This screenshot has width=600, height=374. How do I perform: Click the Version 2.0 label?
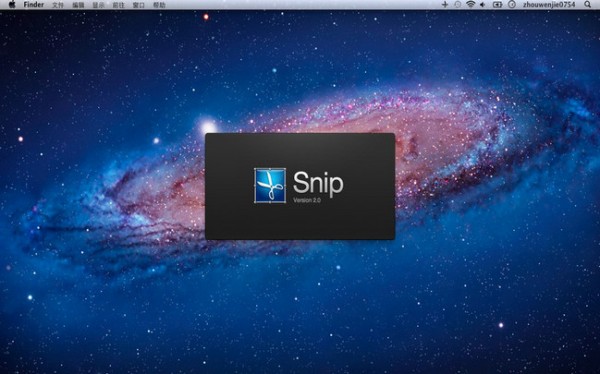tap(307, 200)
